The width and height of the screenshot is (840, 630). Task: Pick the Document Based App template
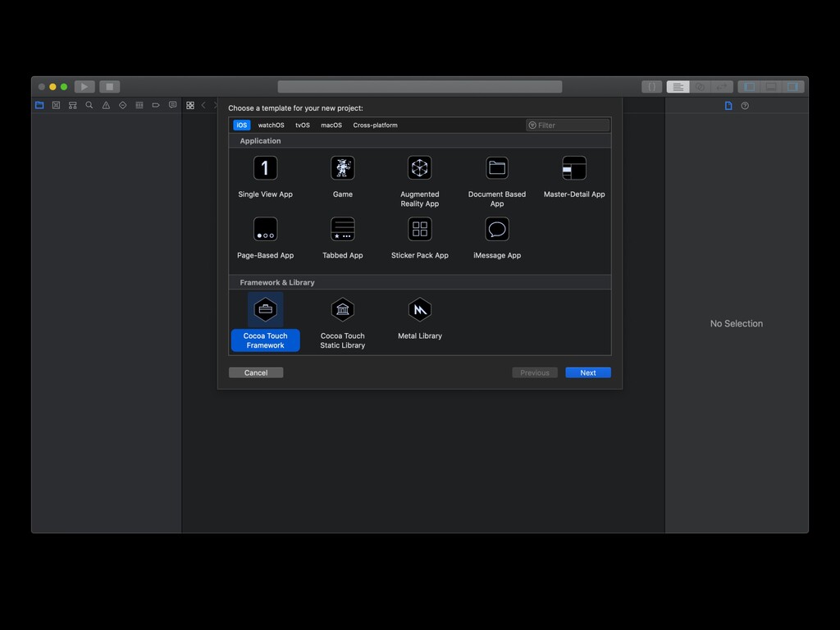pyautogui.click(x=496, y=181)
